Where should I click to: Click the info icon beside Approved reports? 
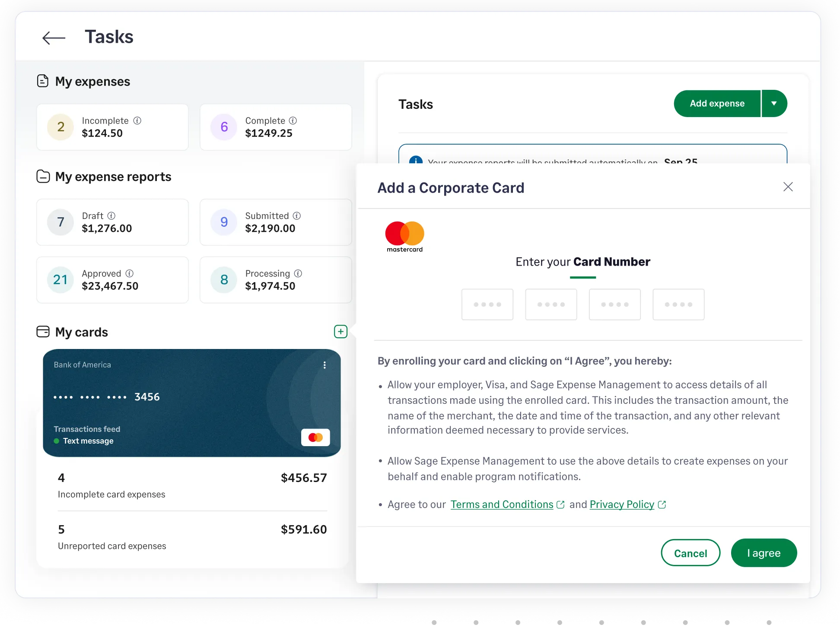tap(128, 273)
